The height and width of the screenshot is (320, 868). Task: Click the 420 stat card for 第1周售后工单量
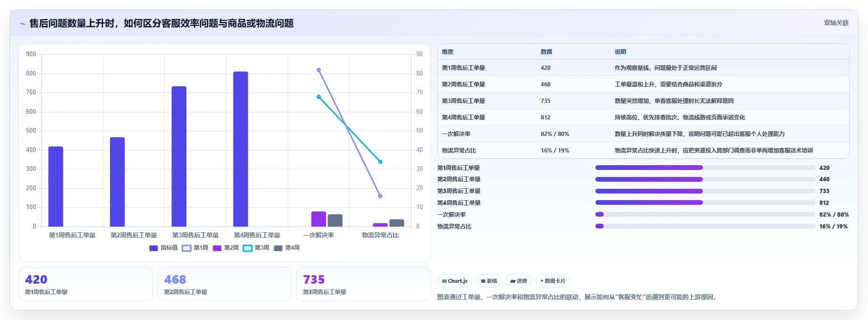tap(85, 284)
